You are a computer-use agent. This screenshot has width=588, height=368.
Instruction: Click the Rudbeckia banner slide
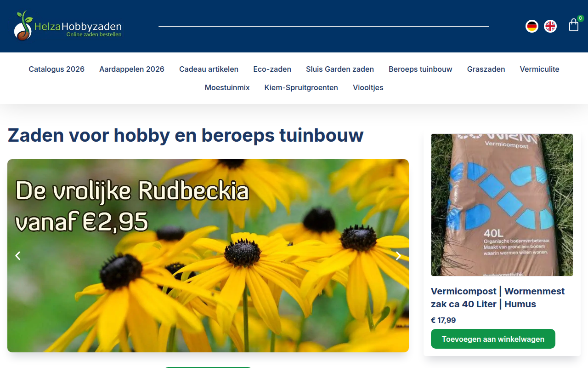(x=208, y=256)
